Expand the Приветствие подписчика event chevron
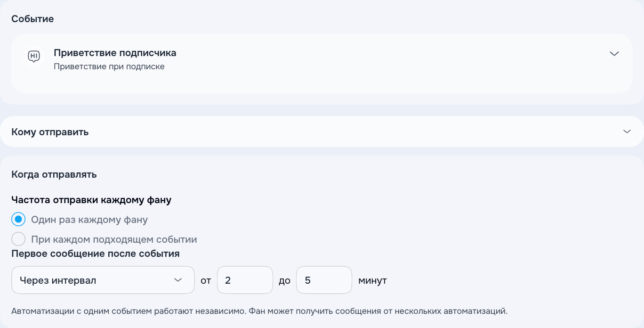This screenshot has width=644, height=328. point(614,54)
